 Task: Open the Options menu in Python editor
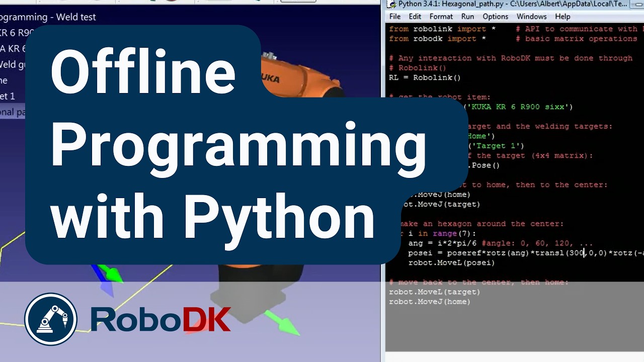coord(496,17)
